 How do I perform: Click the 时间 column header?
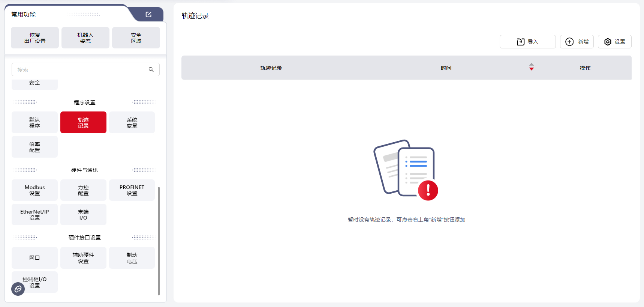pyautogui.click(x=446, y=68)
